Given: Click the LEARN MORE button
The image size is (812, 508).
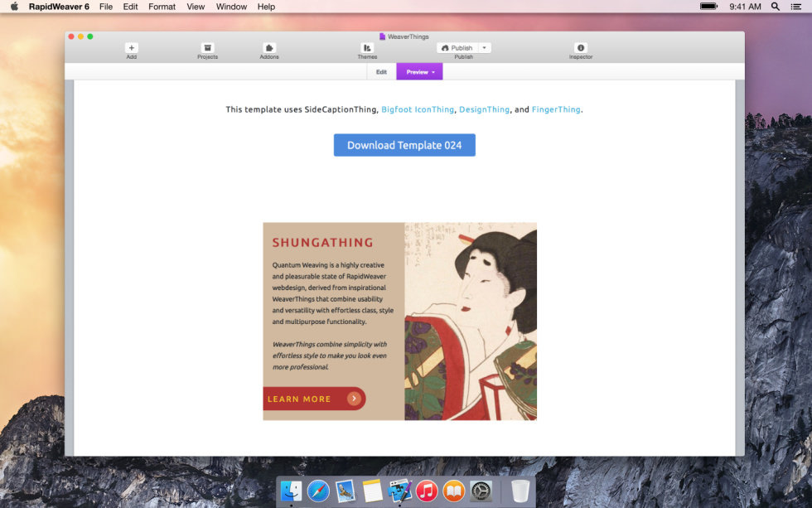Looking at the screenshot, I should (x=314, y=399).
